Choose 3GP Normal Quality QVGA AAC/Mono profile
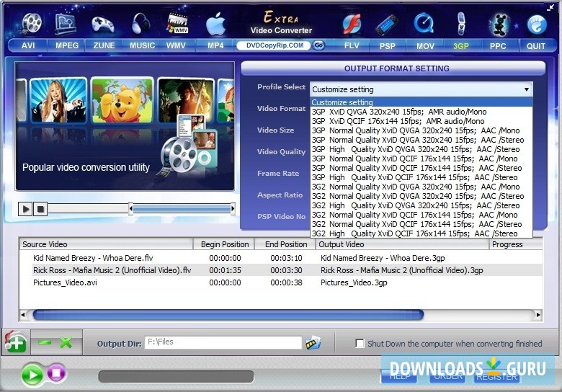 tap(421, 130)
